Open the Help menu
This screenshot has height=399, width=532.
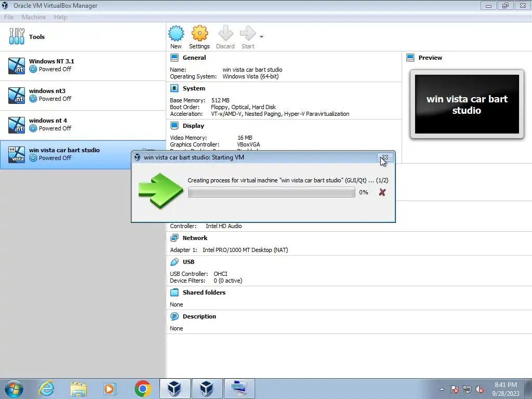(60, 17)
